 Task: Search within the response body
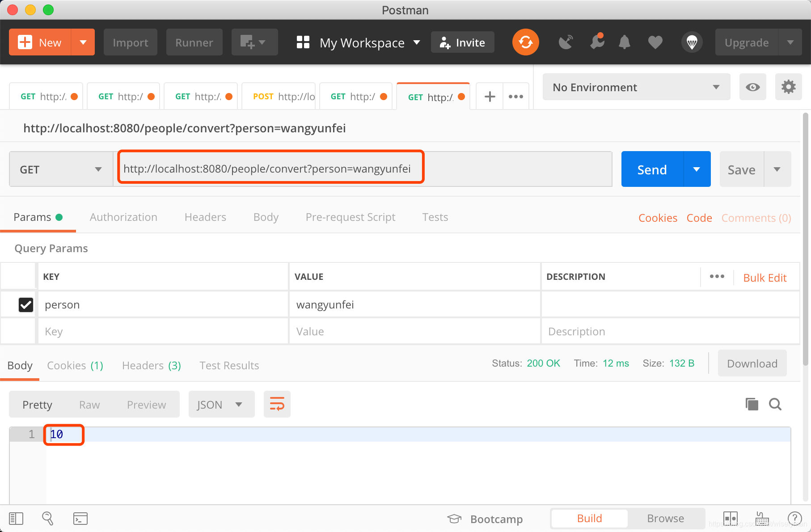tap(775, 404)
